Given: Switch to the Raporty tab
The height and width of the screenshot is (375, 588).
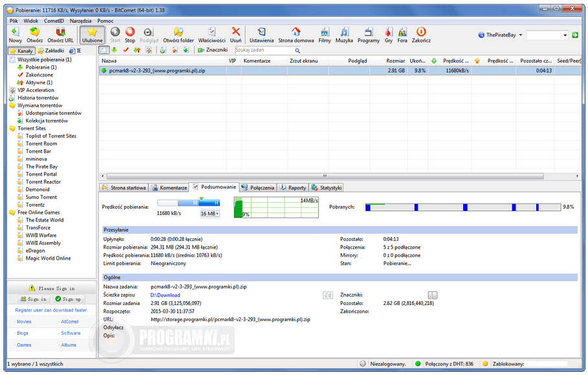Looking at the screenshot, I should coord(293,188).
